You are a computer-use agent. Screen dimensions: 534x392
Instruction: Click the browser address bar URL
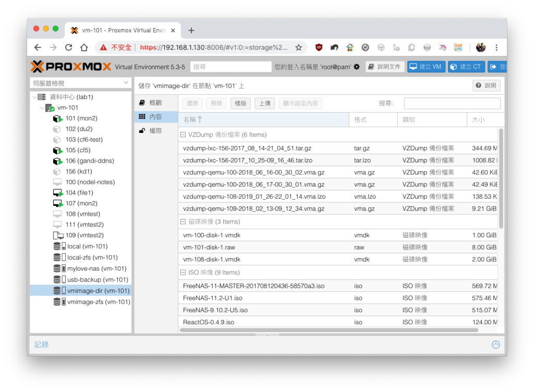coord(214,47)
